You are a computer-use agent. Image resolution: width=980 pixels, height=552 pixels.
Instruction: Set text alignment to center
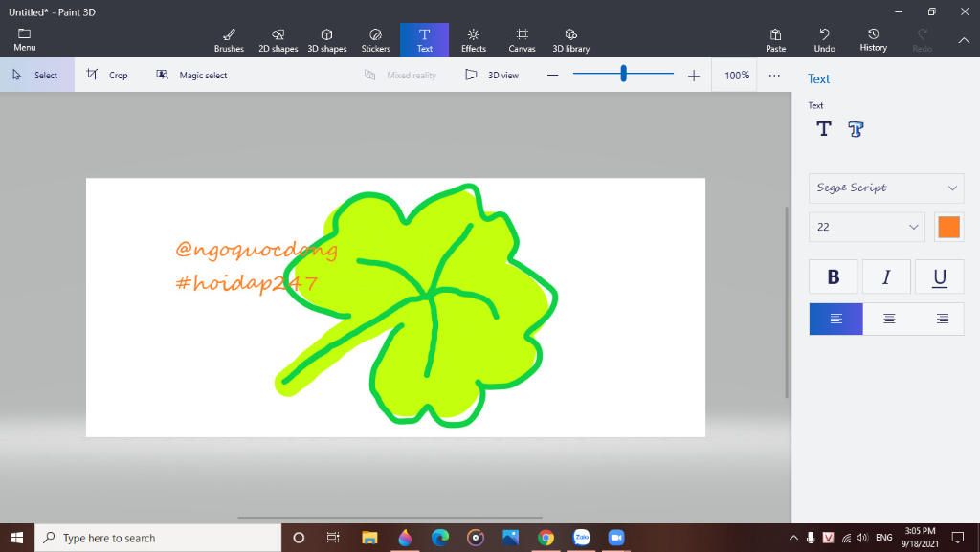coord(889,320)
